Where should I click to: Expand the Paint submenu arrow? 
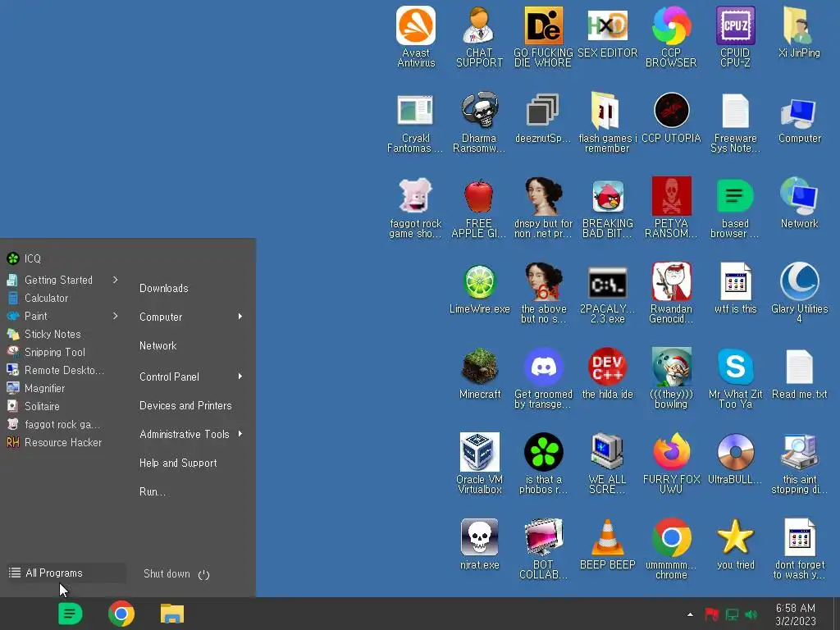pos(115,316)
